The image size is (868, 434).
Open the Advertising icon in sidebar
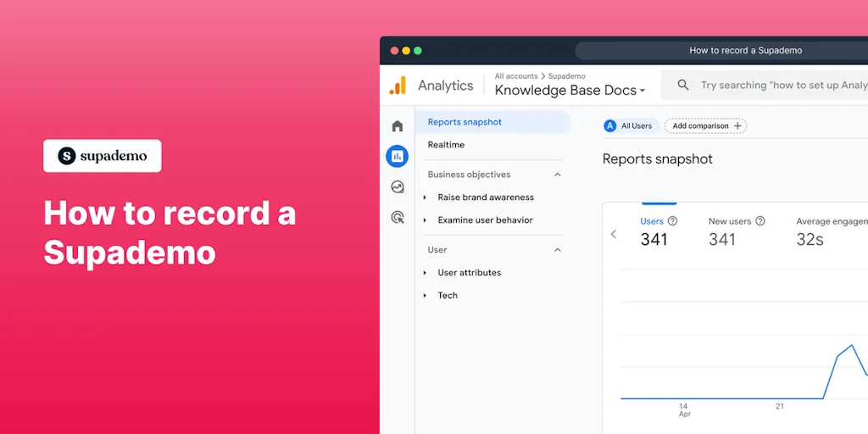[x=397, y=218]
